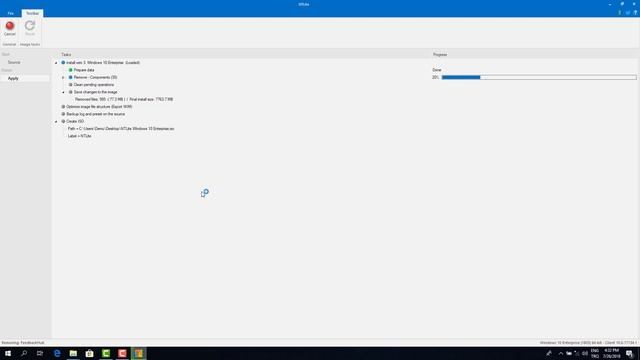Click status icon beside Save changes to image
640x360 pixels.
pos(71,92)
